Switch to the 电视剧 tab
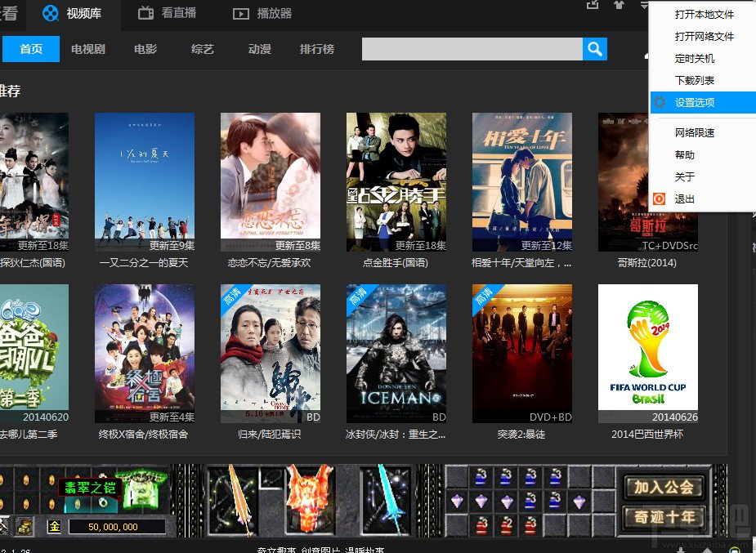This screenshot has height=553, width=756. tap(88, 49)
